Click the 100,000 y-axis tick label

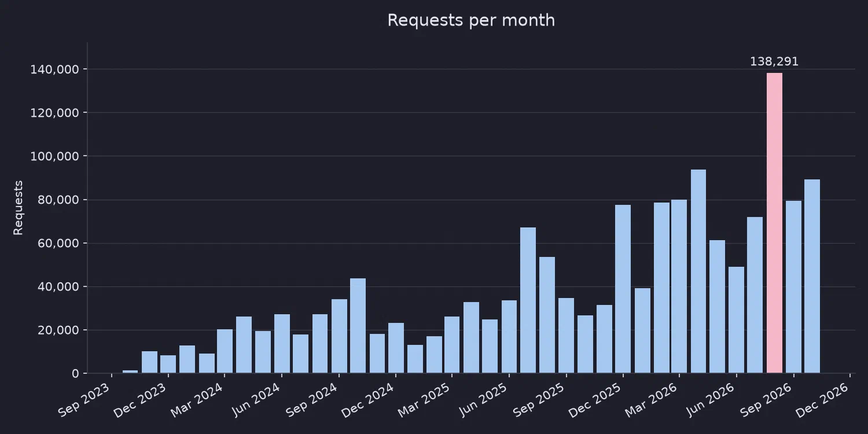click(x=54, y=156)
